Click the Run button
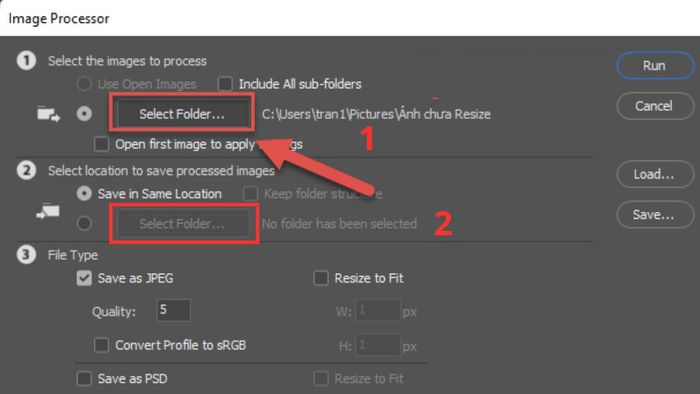The image size is (700, 394). [655, 66]
